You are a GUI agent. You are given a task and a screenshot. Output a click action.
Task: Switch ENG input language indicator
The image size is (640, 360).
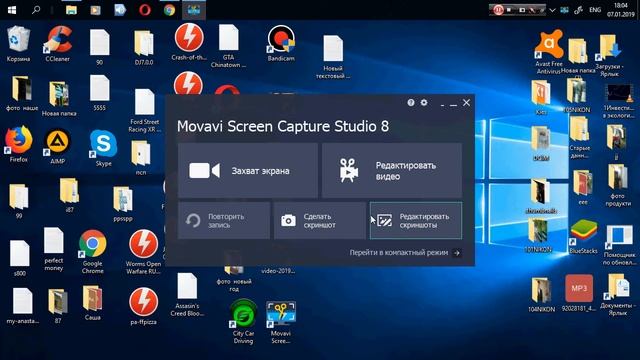tap(595, 10)
